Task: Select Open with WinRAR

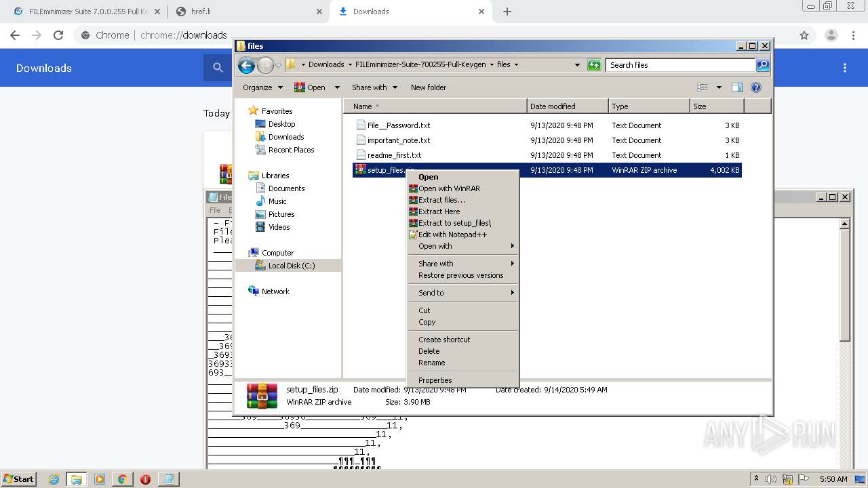Action: pyautogui.click(x=462, y=188)
